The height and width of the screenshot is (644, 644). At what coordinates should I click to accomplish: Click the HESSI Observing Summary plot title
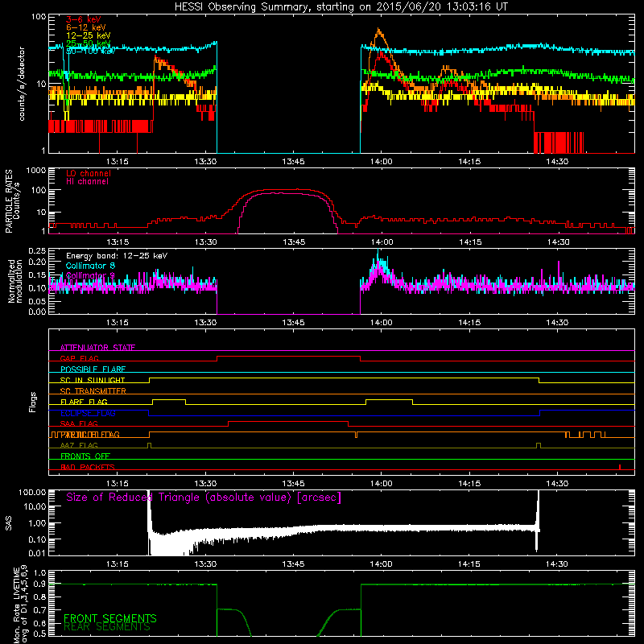pyautogui.click(x=341, y=7)
